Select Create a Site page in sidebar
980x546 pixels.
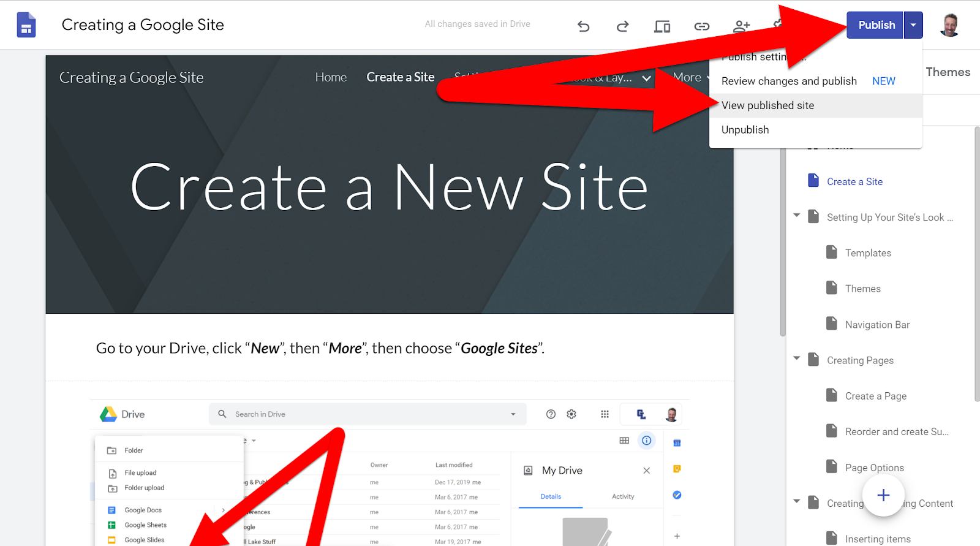pos(854,181)
